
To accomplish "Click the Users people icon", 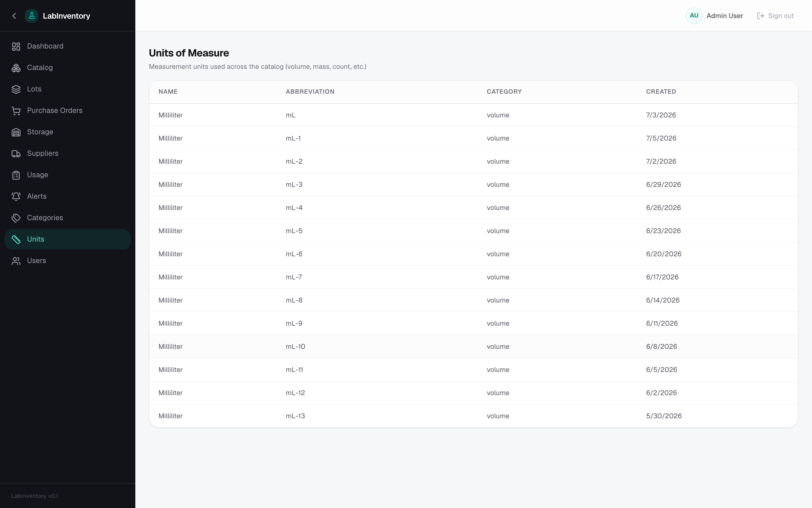I will coord(16,261).
